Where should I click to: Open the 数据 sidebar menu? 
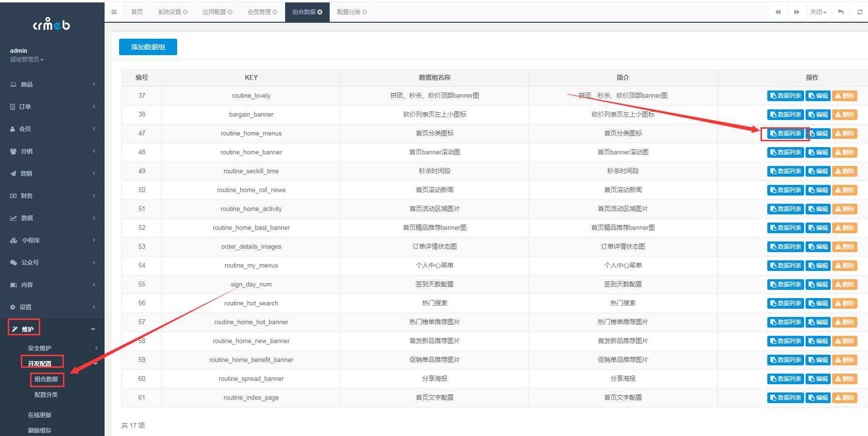[52, 218]
